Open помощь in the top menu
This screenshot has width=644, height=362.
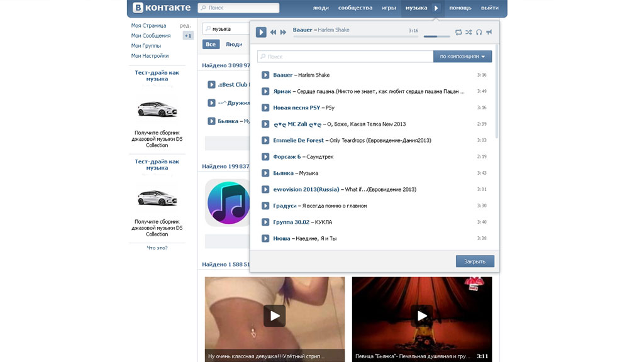point(460,8)
